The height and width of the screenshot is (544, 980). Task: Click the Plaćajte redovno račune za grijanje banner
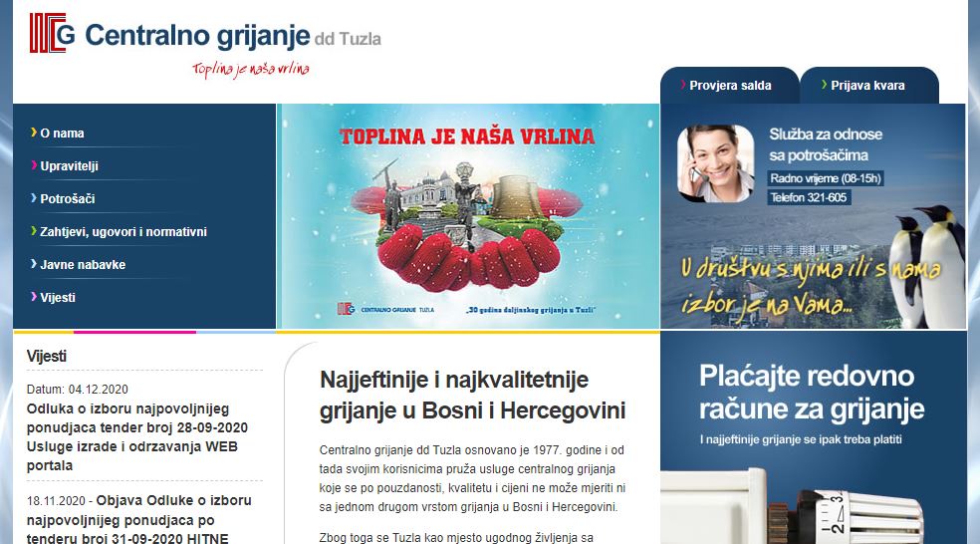click(x=813, y=437)
